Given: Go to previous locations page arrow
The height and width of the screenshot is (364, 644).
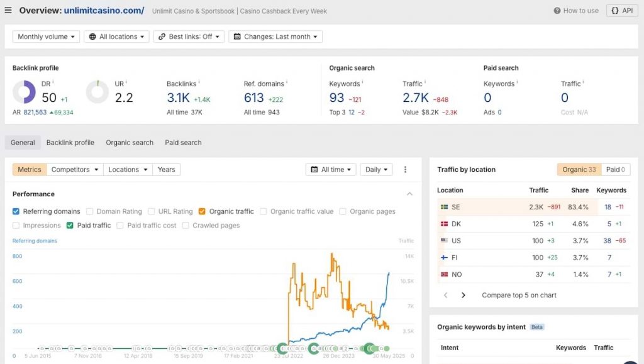Looking at the screenshot, I should coord(446,295).
